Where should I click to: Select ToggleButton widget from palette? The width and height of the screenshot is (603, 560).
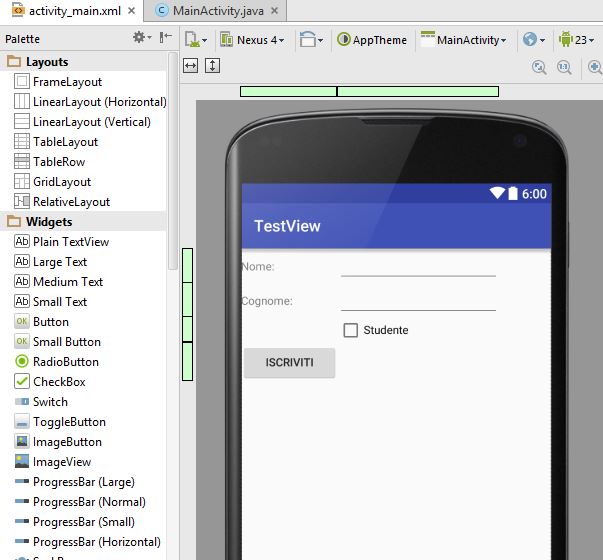click(68, 422)
